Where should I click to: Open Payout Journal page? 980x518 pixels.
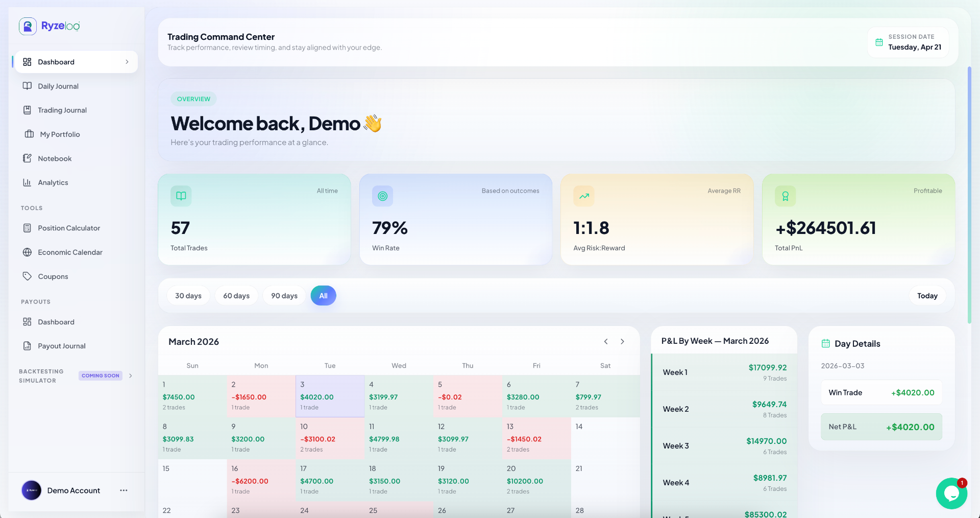pyautogui.click(x=76, y=346)
